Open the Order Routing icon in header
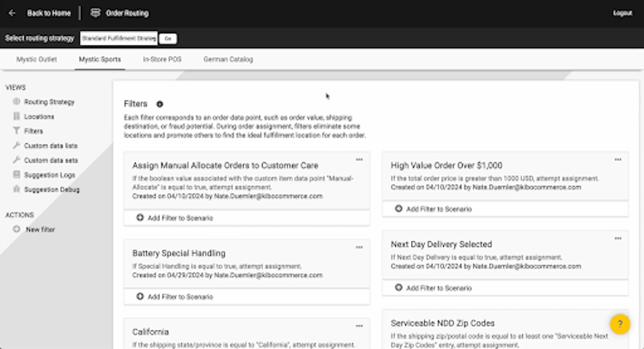The image size is (644, 349). coord(95,13)
